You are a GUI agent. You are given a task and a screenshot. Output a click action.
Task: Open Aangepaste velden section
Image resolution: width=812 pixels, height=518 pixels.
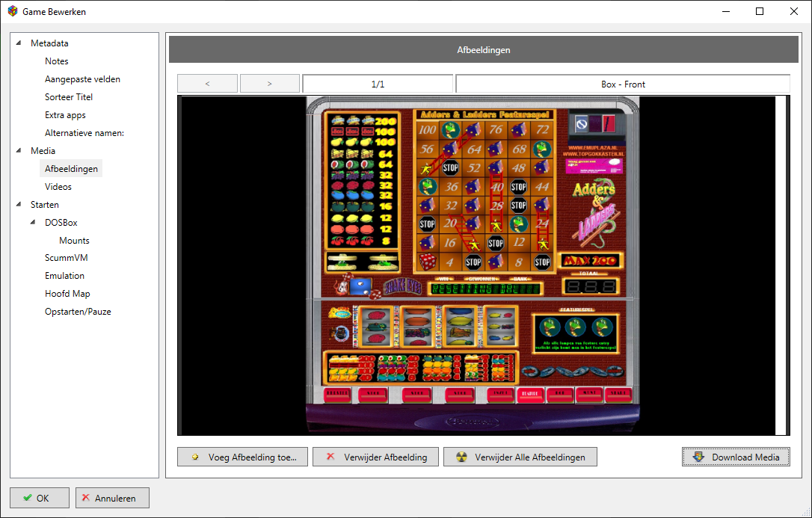(x=82, y=79)
